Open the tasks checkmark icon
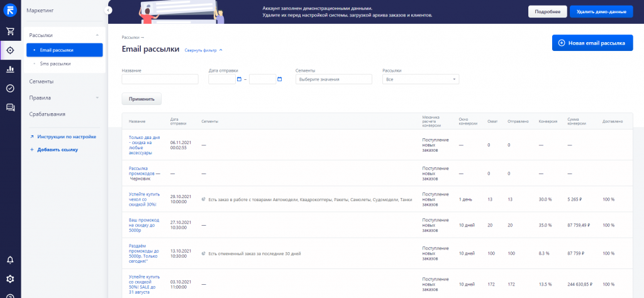The height and width of the screenshot is (298, 644). 10,88
